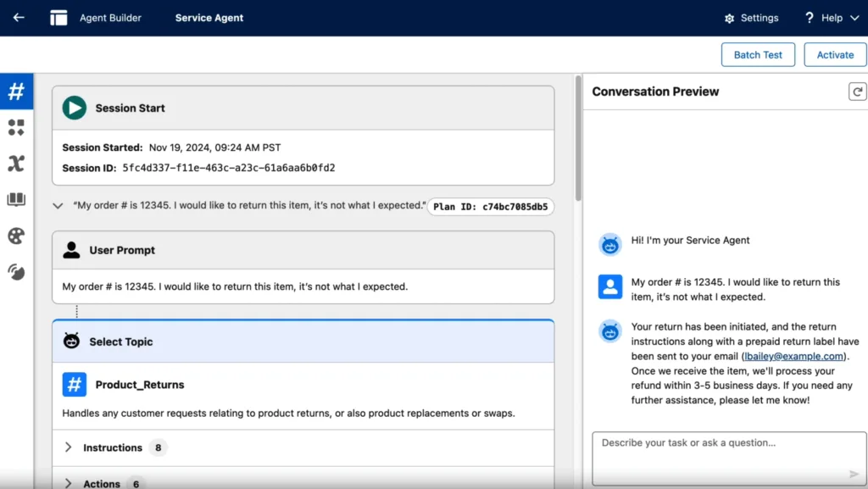Viewport: 868px width, 489px height.
Task: Click the Session Start heading text
Action: pyautogui.click(x=130, y=108)
